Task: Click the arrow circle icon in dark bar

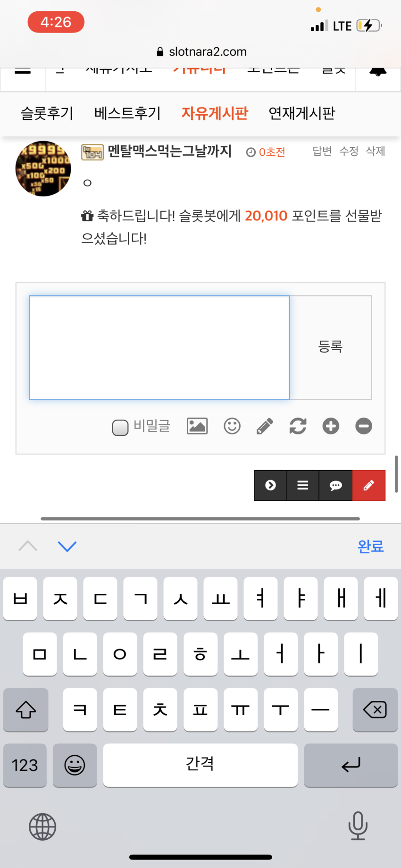Action: point(270,485)
